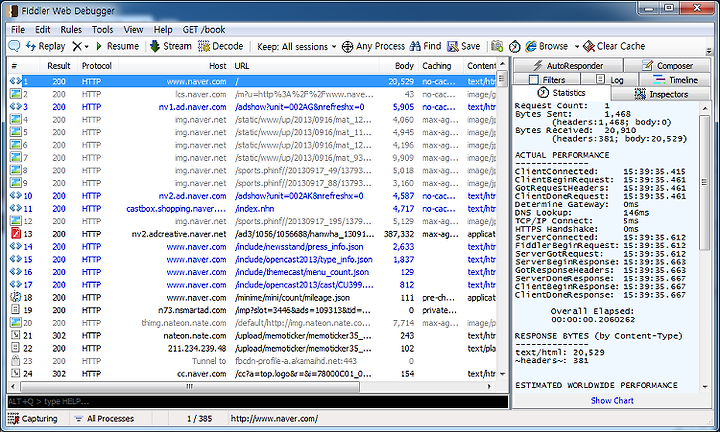Launch Browse in Internet Explorer
This screenshot has width=720, height=432.
pyautogui.click(x=547, y=46)
